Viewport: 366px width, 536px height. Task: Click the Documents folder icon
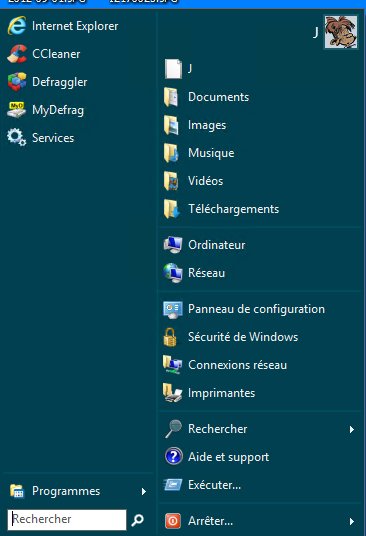(x=171, y=97)
